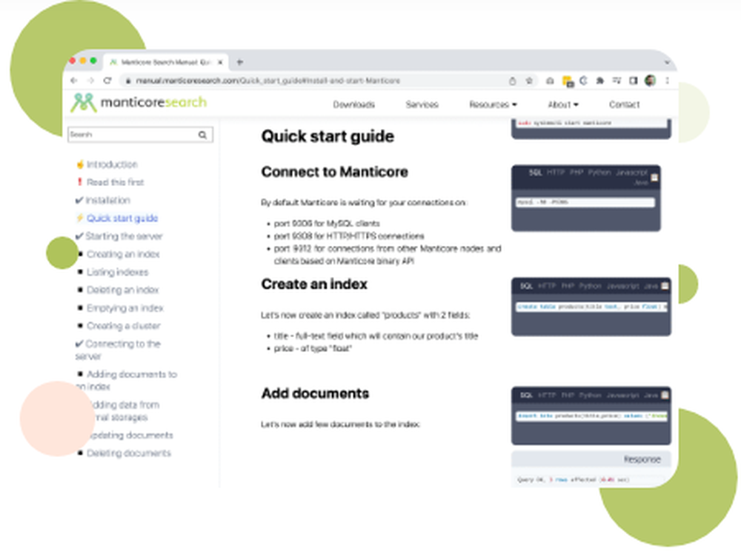Screen dimensions: 741x560
Task: Click the Create an index heading
Action: tap(314, 284)
